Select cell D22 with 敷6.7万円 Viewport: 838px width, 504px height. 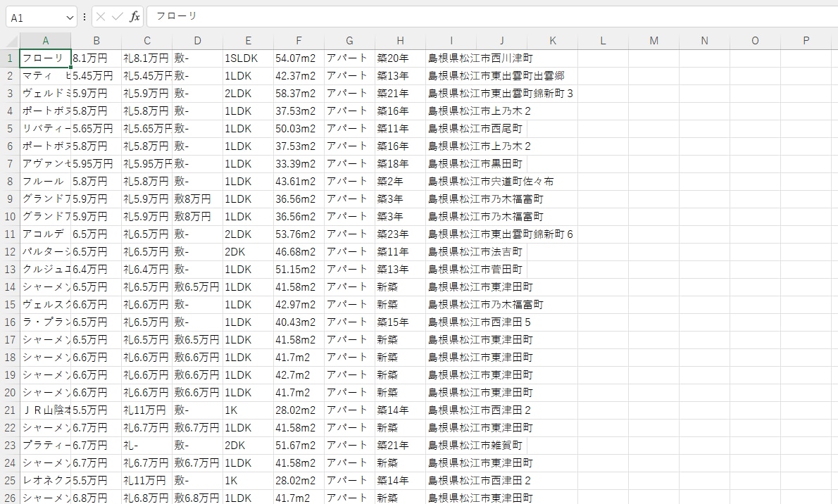(x=197, y=427)
